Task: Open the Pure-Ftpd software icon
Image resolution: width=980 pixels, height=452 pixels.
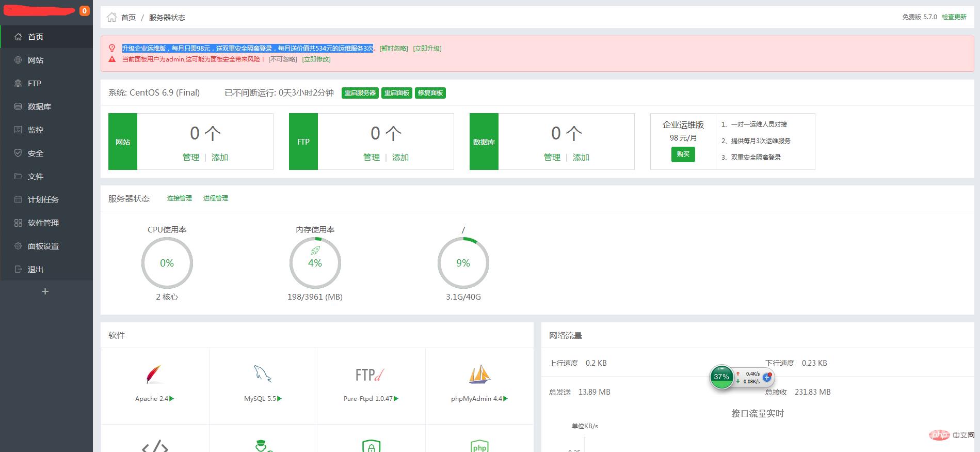Action: pos(370,375)
